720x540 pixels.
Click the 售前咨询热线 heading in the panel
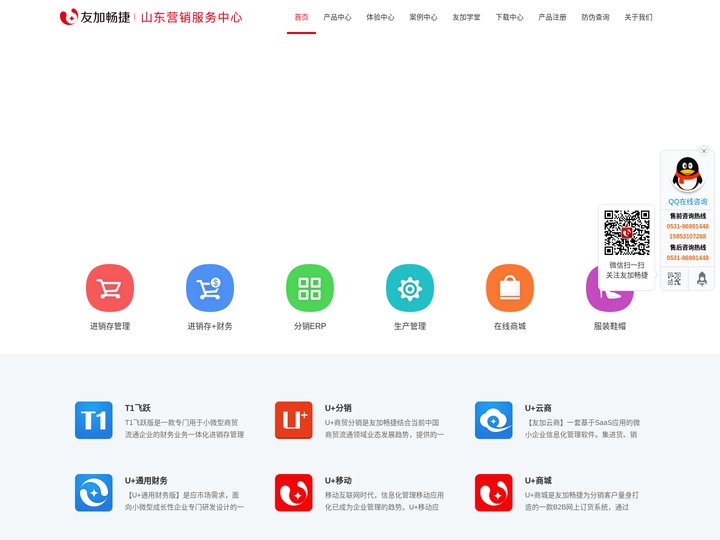click(687, 216)
